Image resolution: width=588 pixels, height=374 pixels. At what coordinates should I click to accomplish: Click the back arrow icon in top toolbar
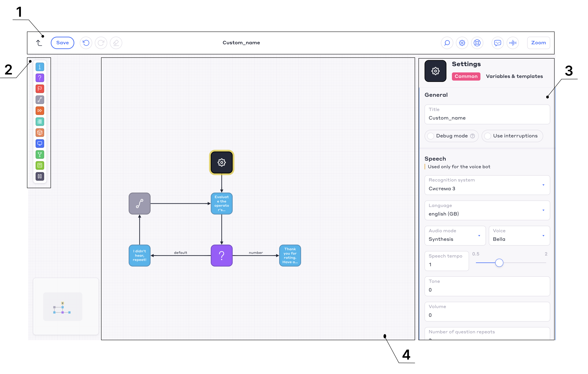pyautogui.click(x=39, y=43)
